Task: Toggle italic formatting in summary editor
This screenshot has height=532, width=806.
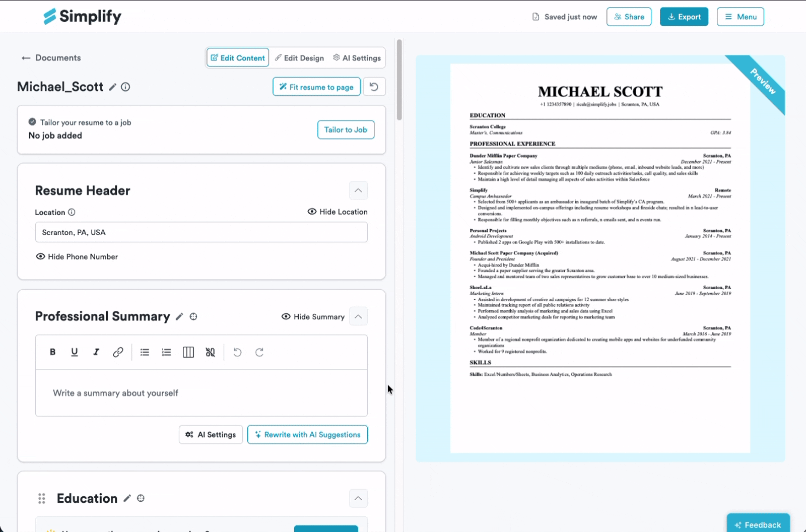Action: 96,352
